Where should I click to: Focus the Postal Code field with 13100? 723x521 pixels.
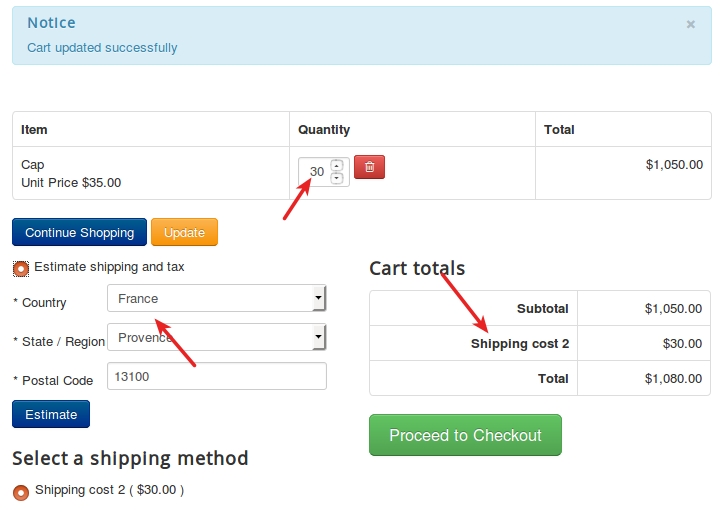(217, 376)
